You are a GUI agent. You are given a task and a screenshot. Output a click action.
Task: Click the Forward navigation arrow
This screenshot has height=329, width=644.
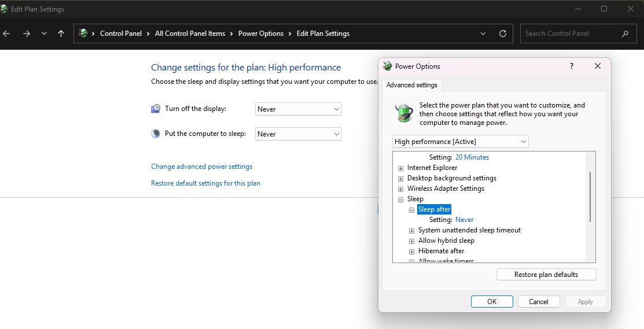(26, 34)
